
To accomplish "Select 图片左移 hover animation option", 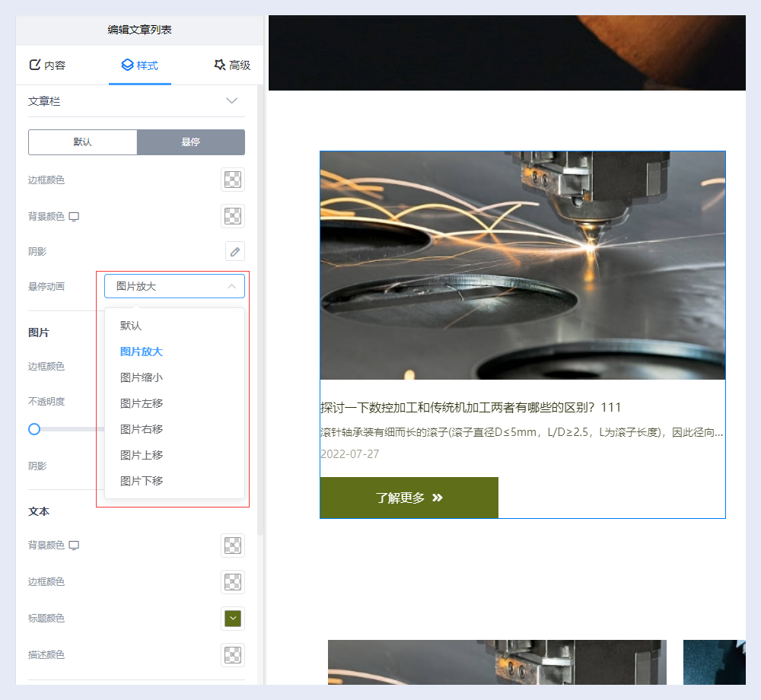I will 142,403.
